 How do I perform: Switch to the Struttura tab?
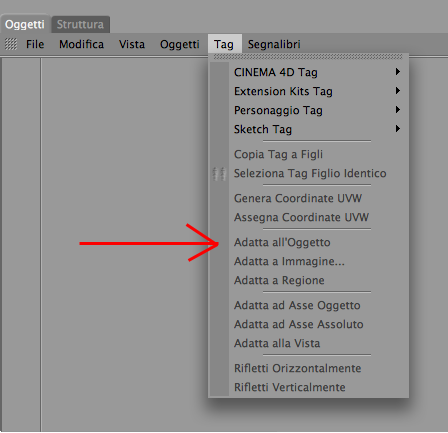[x=80, y=24]
